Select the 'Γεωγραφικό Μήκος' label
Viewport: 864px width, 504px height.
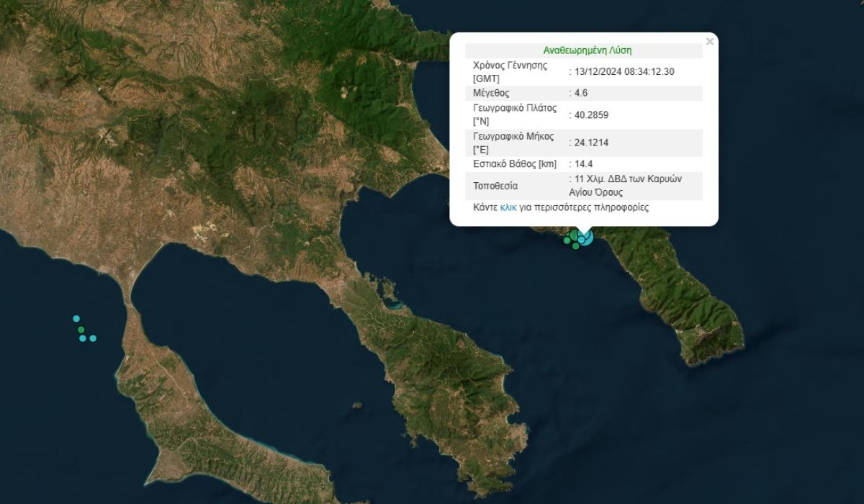[x=514, y=136]
